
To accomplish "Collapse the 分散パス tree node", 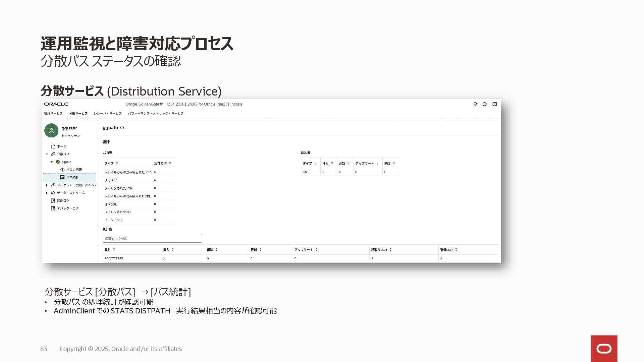I will (x=47, y=154).
